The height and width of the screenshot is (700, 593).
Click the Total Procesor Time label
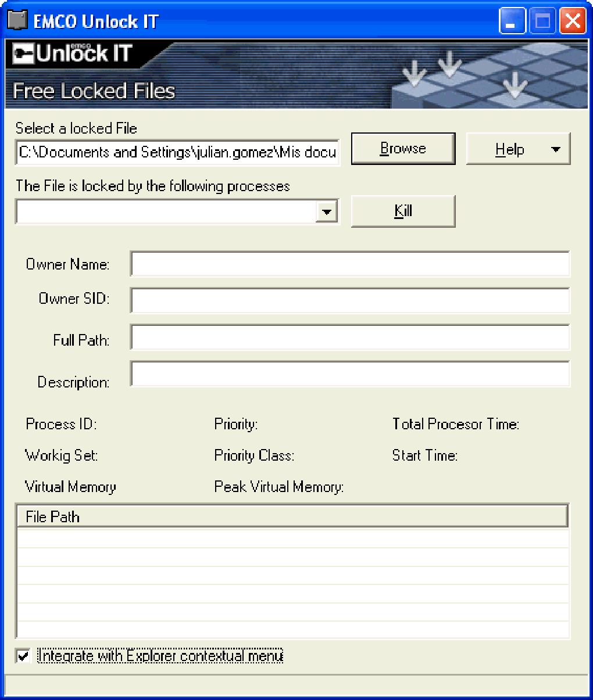(456, 424)
